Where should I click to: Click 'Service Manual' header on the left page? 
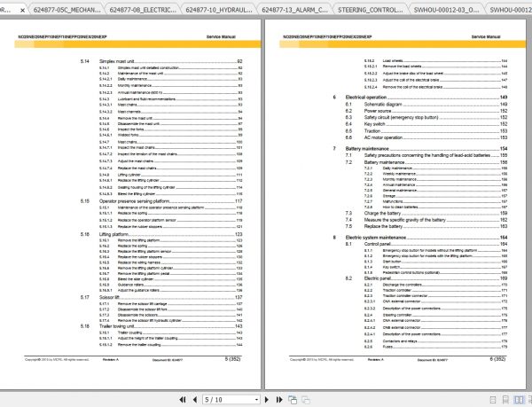click(x=221, y=36)
